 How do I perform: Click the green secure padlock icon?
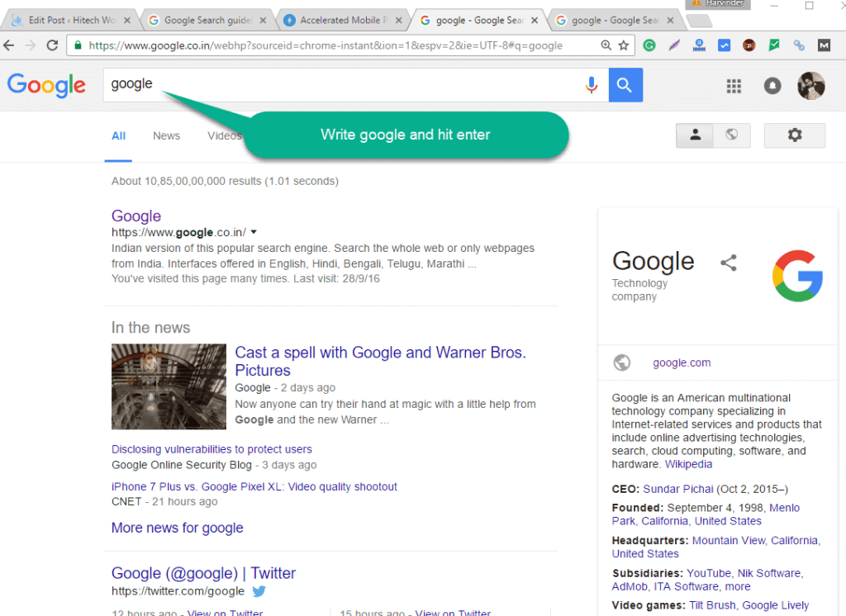click(x=78, y=45)
